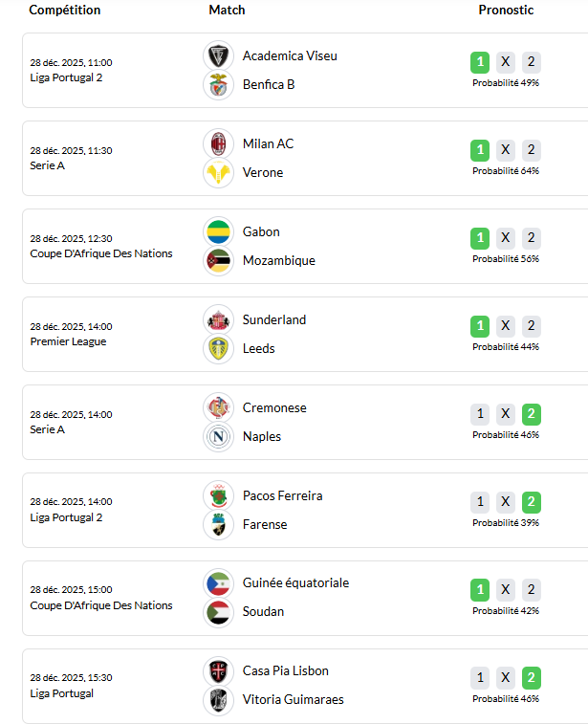Click the Casa Pia Lisbon crest

[x=219, y=670]
